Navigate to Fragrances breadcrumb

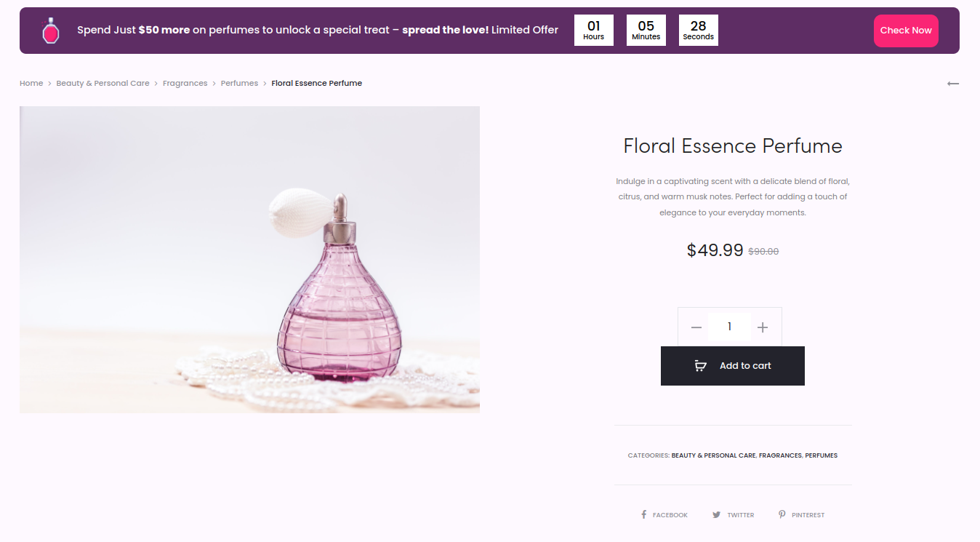[x=185, y=84]
